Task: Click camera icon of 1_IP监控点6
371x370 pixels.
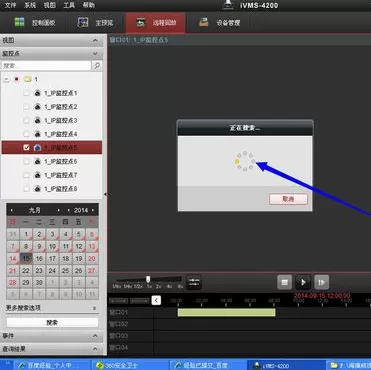Action: click(x=38, y=161)
